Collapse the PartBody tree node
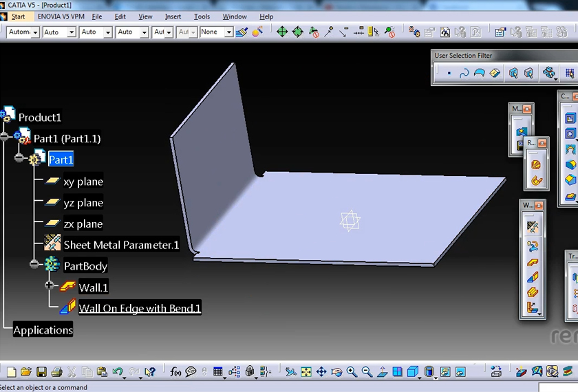 (34, 264)
